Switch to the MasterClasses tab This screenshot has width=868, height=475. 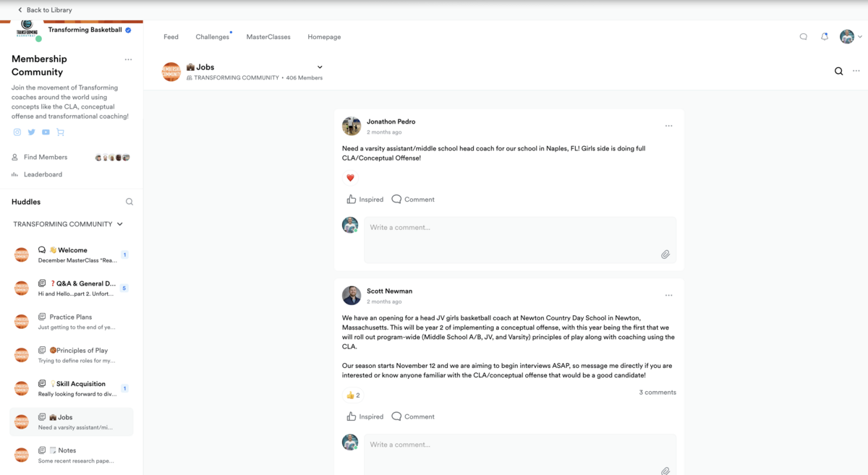point(268,37)
